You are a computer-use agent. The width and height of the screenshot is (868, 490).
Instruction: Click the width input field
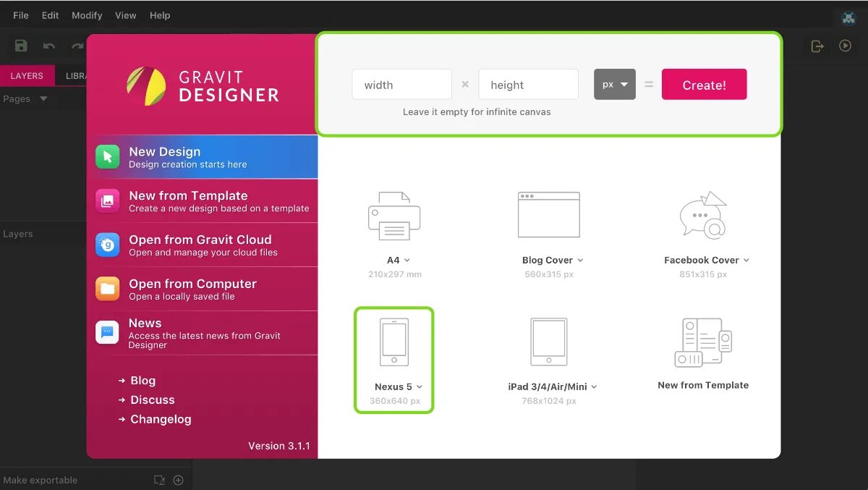(x=402, y=85)
